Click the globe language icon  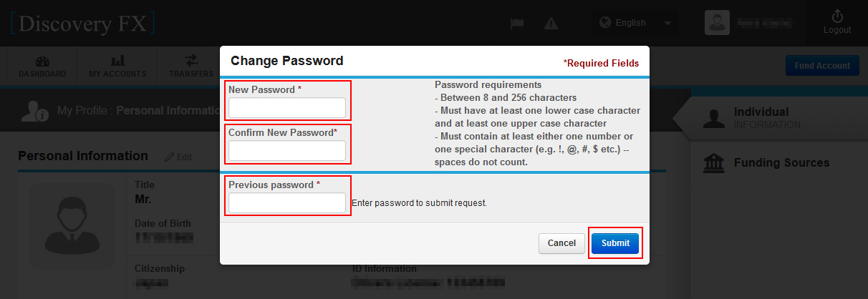pyautogui.click(x=605, y=23)
